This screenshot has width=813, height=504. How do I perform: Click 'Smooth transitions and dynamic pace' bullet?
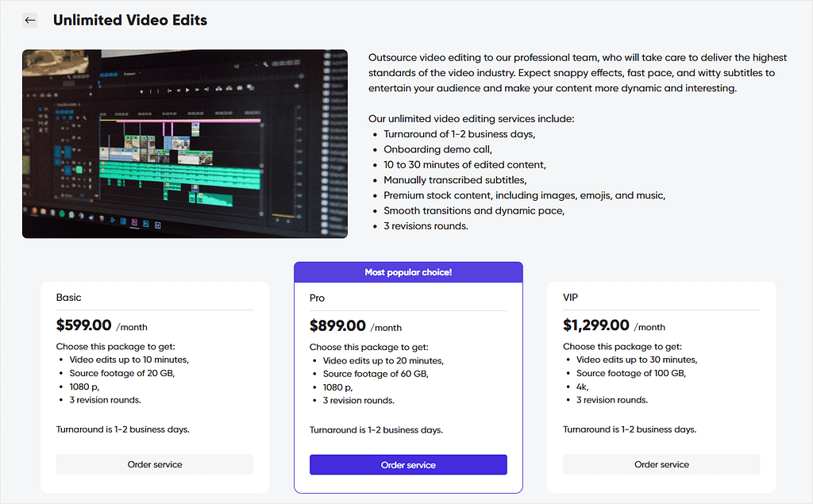(474, 210)
